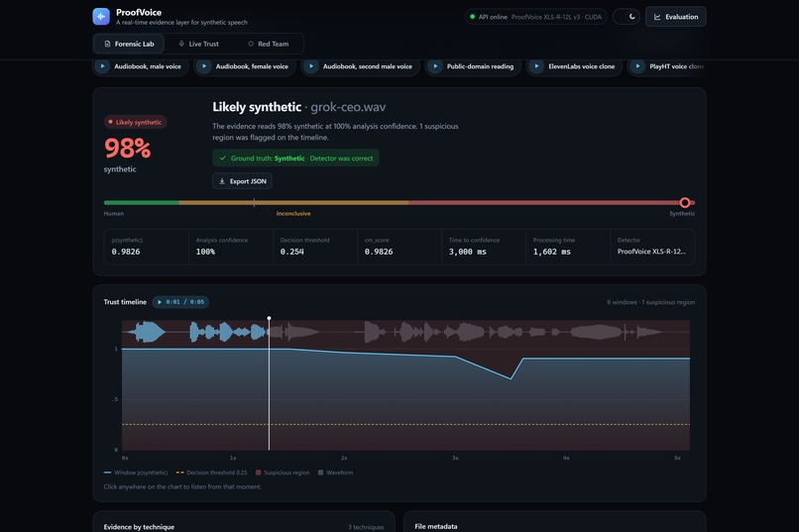Play the trust timeline audio 0:01 / 0:05
The height and width of the screenshot is (532, 799).
(180, 302)
